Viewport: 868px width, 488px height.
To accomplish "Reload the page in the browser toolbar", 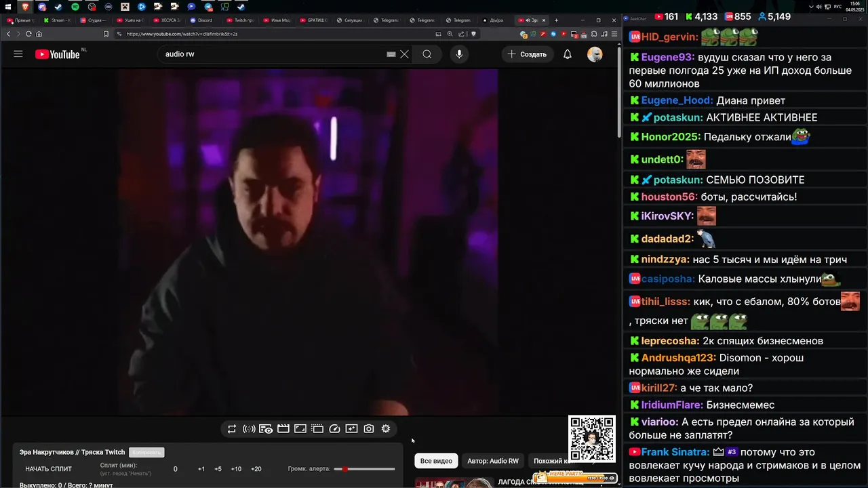I will coord(28,34).
